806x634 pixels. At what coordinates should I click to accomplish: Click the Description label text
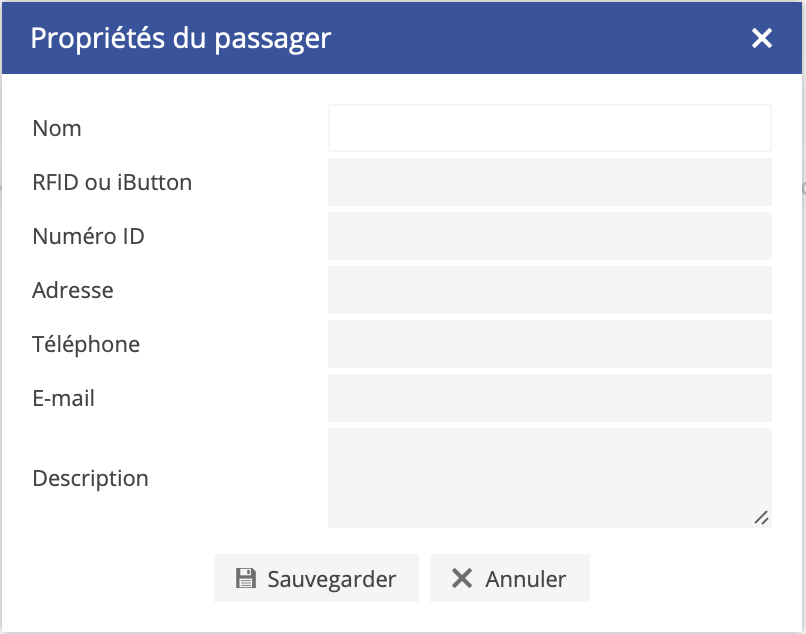click(x=90, y=478)
